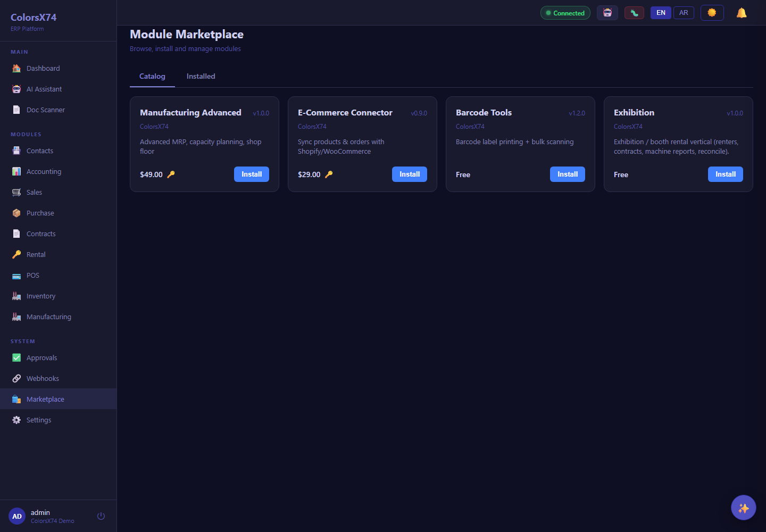766x532 pixels.
Task: Open Accounting module in sidebar
Action: pyautogui.click(x=59, y=172)
